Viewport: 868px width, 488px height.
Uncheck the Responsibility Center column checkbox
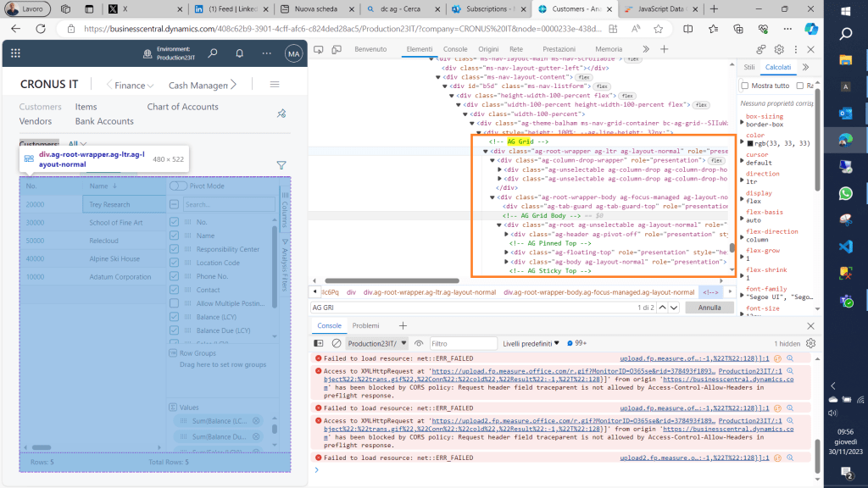175,249
